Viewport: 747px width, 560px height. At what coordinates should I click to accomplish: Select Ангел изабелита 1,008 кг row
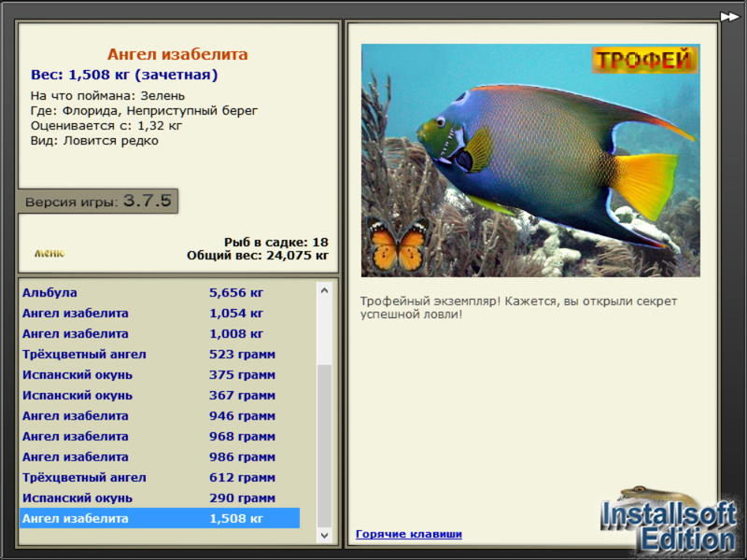160,333
